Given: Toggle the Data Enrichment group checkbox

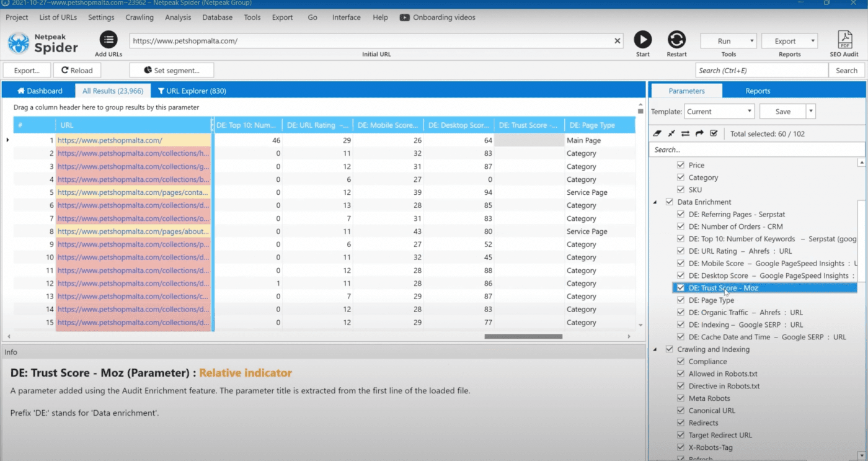Looking at the screenshot, I should click(x=670, y=202).
